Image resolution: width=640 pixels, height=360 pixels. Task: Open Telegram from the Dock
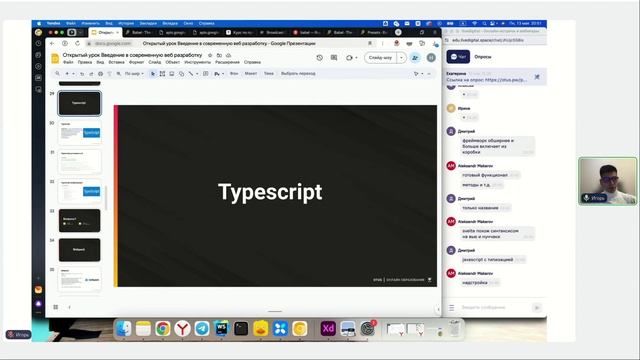click(202, 329)
